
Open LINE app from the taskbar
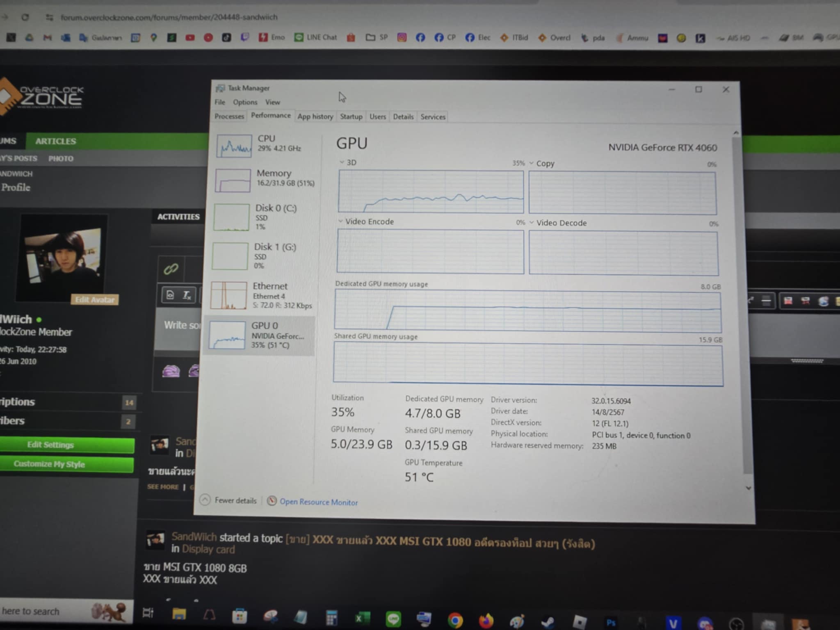(393, 619)
